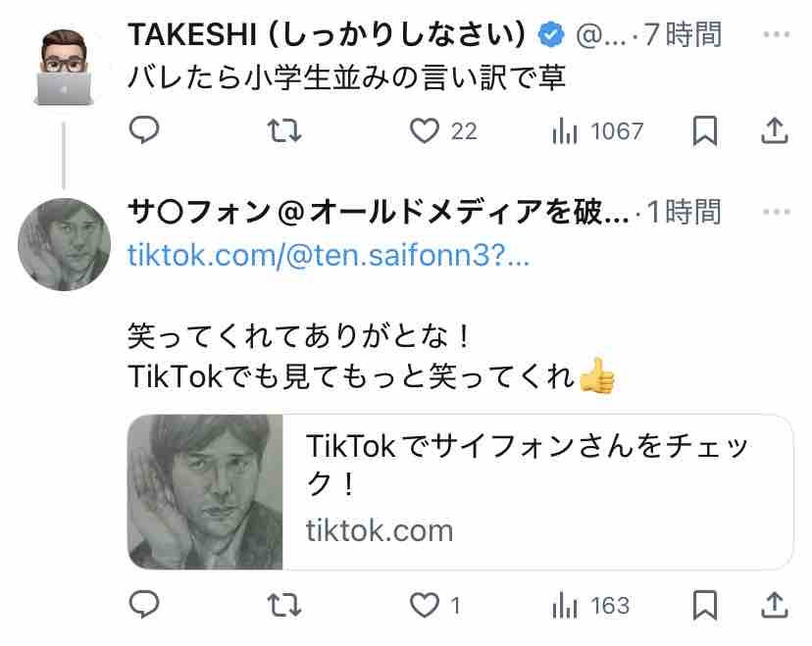Image resolution: width=812 pixels, height=646 pixels.
Task: Open more options for TAKESHI's tweet
Action: pyautogui.click(x=776, y=35)
